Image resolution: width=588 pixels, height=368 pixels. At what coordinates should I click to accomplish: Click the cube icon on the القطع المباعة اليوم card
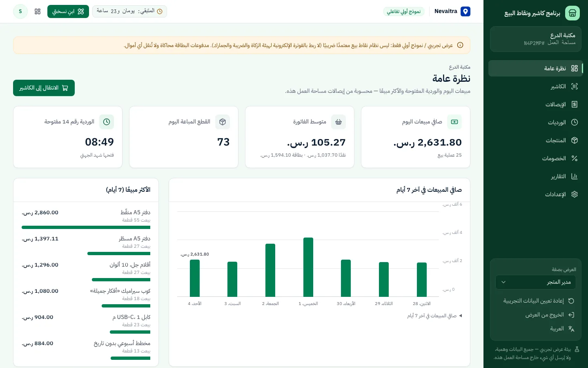tap(223, 122)
